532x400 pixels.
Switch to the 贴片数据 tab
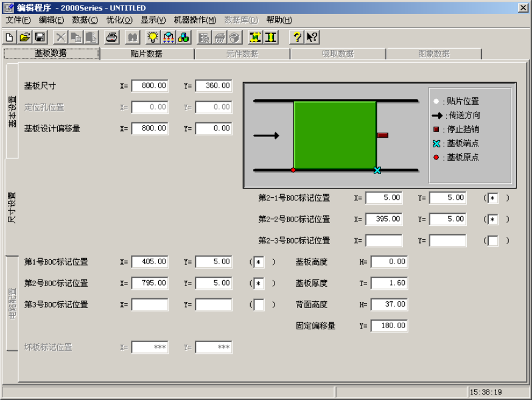click(x=147, y=54)
